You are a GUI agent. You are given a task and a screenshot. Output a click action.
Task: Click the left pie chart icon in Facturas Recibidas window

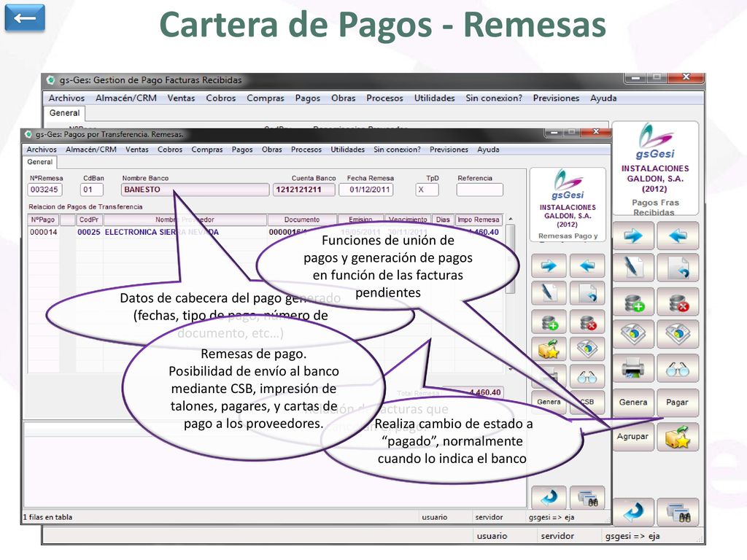click(633, 334)
